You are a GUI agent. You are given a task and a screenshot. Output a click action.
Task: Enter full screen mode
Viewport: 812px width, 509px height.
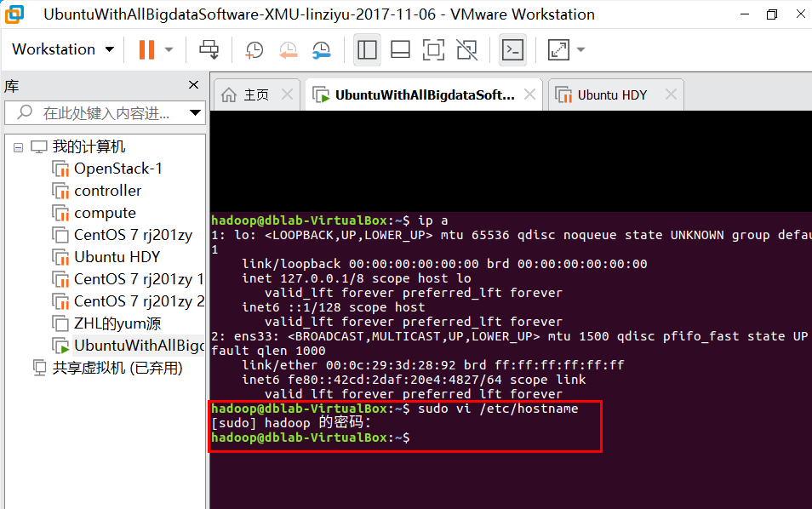tap(433, 49)
